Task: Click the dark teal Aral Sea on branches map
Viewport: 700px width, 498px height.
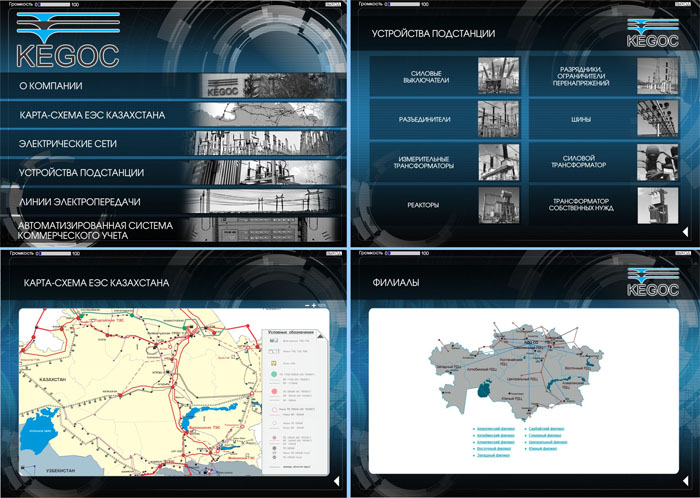Action: 484,389
